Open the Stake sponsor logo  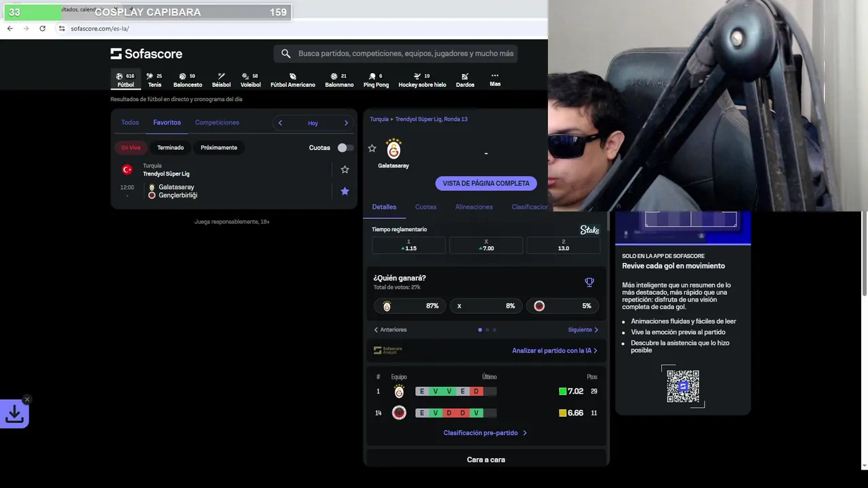click(589, 230)
